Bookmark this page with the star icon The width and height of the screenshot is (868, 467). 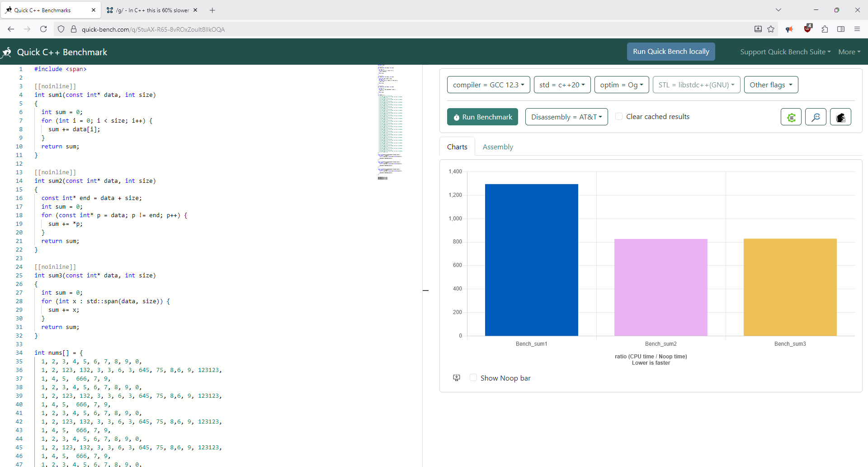(771, 29)
